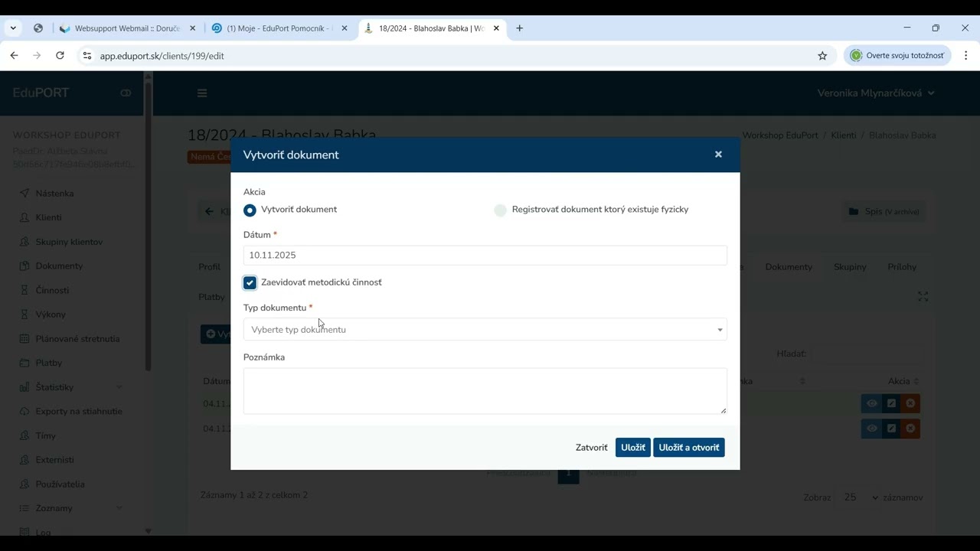Image resolution: width=980 pixels, height=551 pixels.
Task: Close the Vytvoriť dokument dialog with X
Action: [x=718, y=155]
